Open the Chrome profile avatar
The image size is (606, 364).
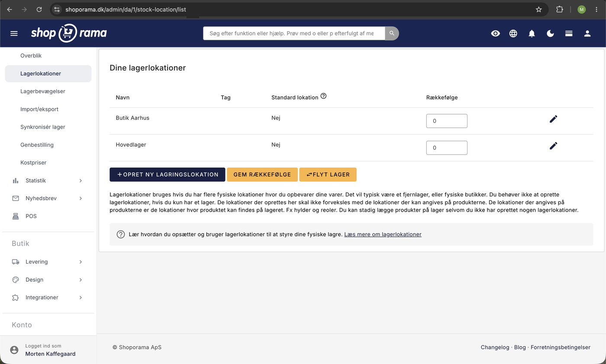pyautogui.click(x=581, y=9)
